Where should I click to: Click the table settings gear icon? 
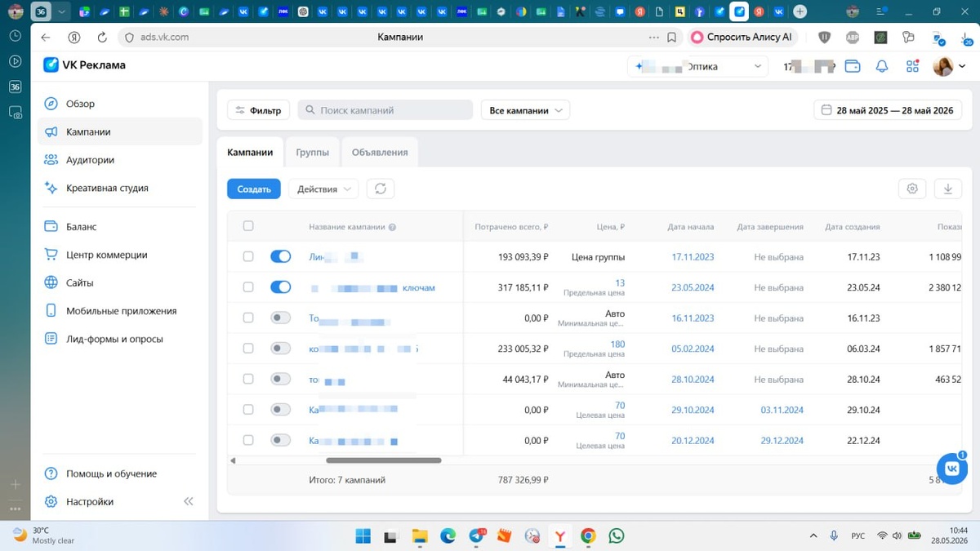tap(912, 189)
